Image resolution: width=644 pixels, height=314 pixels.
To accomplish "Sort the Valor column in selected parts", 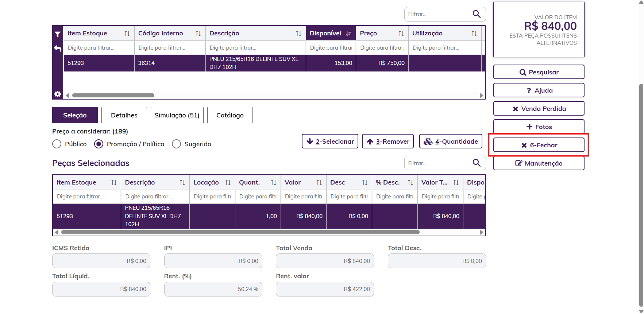I will tap(319, 182).
